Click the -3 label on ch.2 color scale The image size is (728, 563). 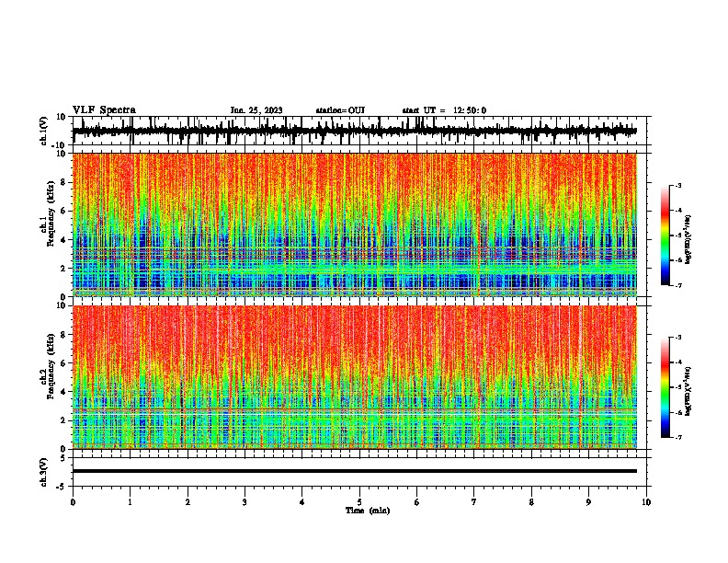point(677,338)
